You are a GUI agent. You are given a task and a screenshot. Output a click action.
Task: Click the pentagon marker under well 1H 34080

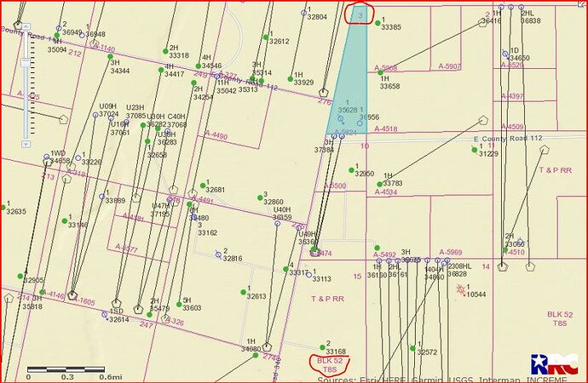267,346
